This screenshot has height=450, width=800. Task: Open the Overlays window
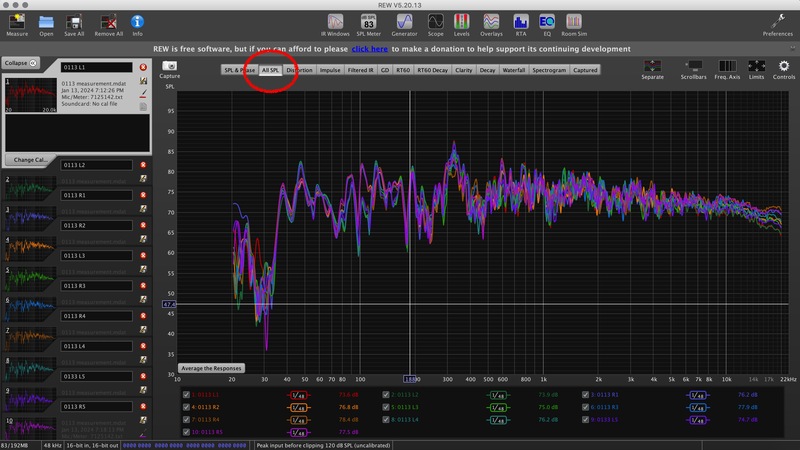pos(489,23)
